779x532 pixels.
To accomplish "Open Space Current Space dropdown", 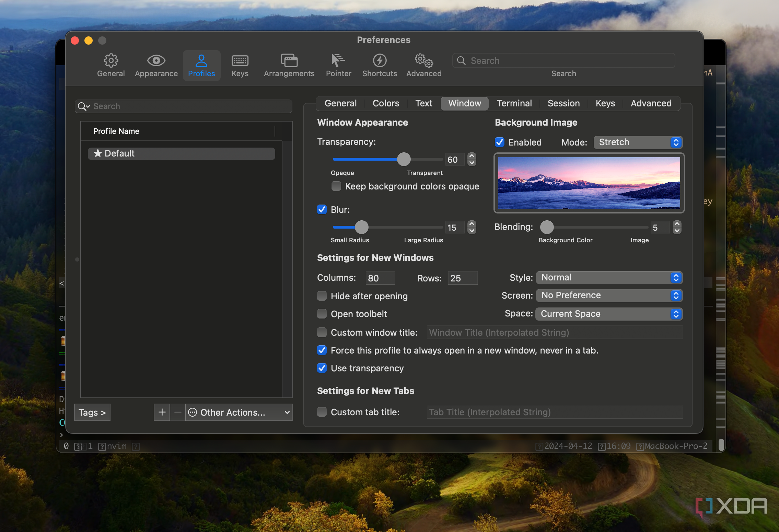I will (609, 314).
